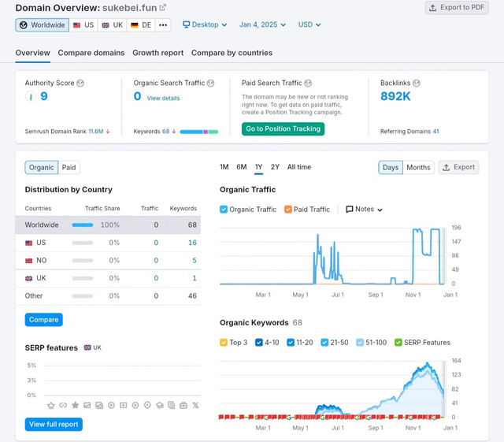Uncheck the Paid Traffic checkbox
This screenshot has width=504, height=442.
(x=288, y=210)
